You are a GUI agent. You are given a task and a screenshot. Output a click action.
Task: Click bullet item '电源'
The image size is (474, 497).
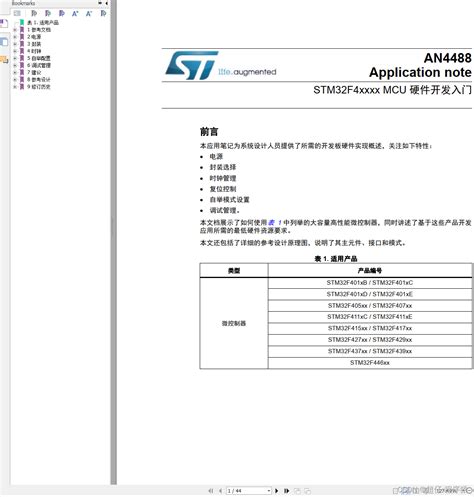(x=216, y=156)
